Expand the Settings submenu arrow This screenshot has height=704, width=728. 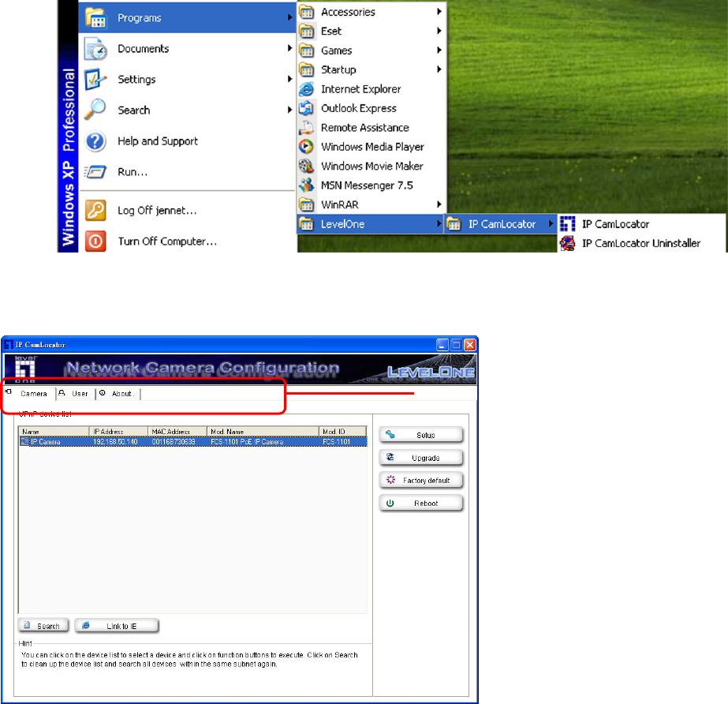pos(289,79)
